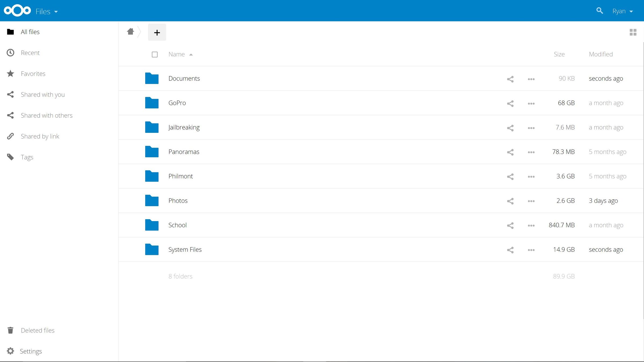644x362 pixels.
Task: Create a new file with the plus button
Action: pyautogui.click(x=157, y=32)
